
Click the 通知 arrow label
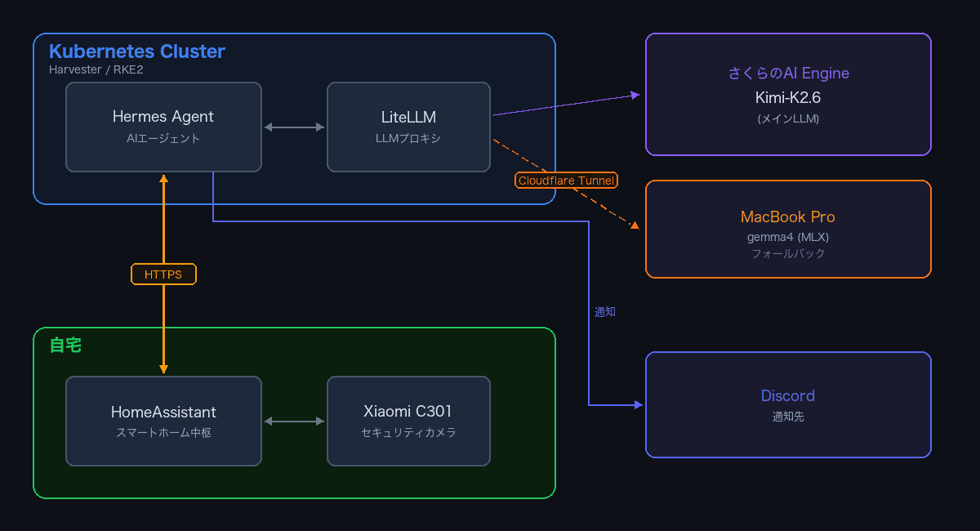605,312
